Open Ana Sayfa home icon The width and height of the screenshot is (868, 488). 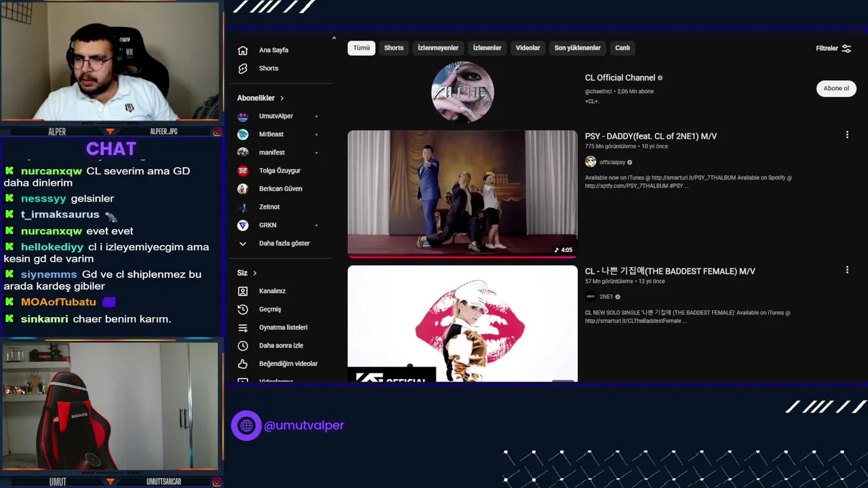pos(243,50)
